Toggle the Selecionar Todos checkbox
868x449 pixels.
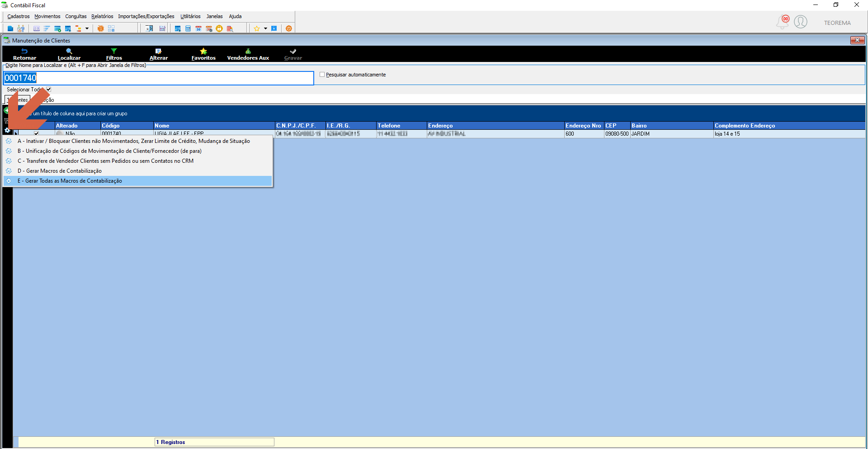click(49, 90)
